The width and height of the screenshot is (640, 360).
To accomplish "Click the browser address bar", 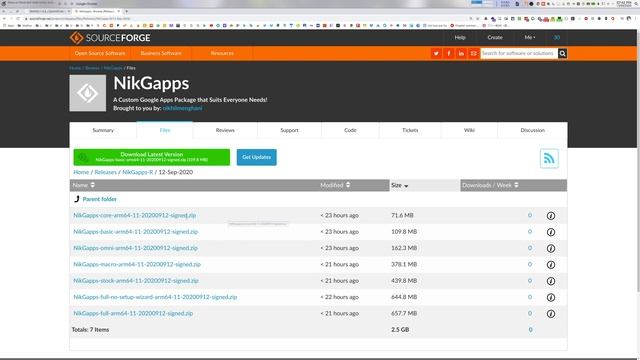I will 245,18.
